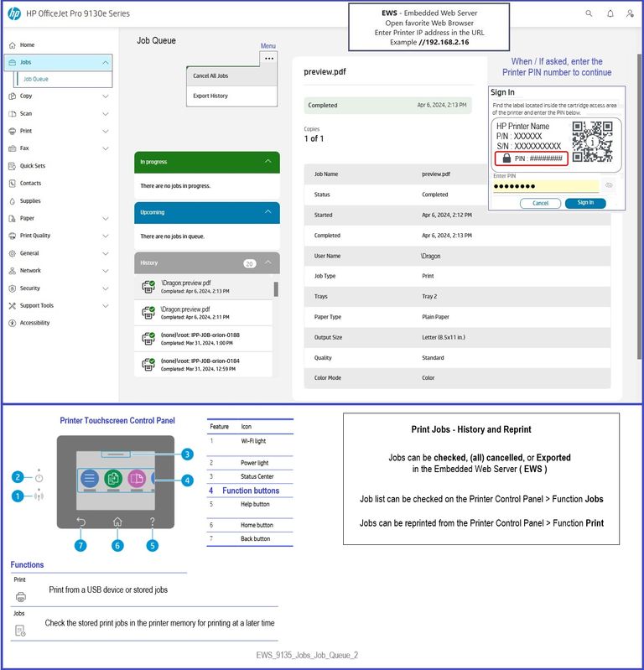Expand the Scan sidebar section
Screen dimensions: 644x670
click(105, 114)
